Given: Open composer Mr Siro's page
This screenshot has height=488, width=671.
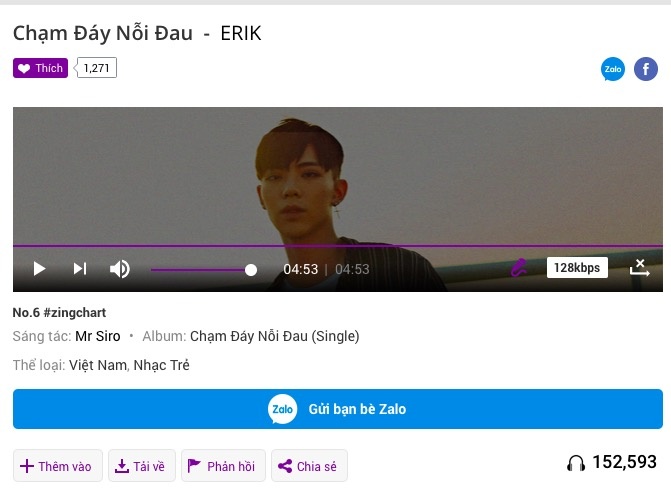Looking at the screenshot, I should (x=98, y=336).
